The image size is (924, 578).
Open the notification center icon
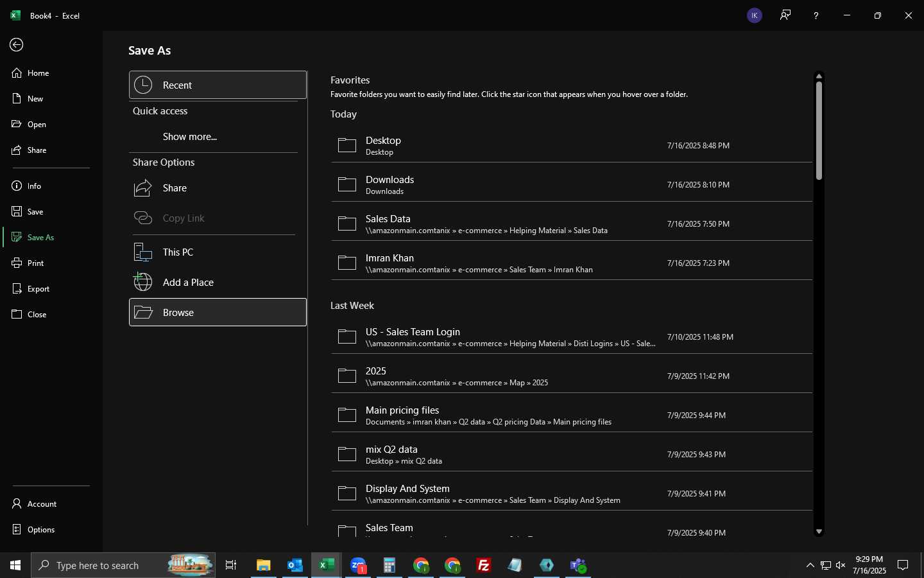click(x=903, y=565)
